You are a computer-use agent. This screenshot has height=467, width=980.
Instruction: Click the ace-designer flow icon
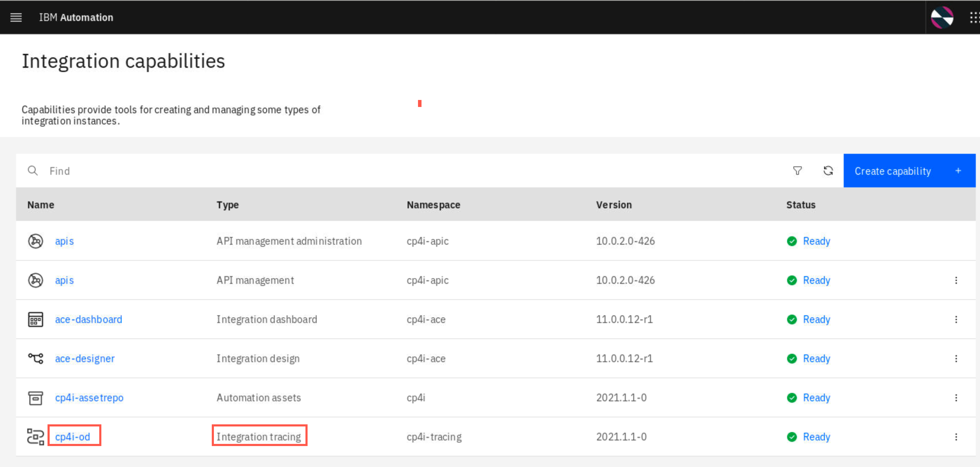(35, 359)
